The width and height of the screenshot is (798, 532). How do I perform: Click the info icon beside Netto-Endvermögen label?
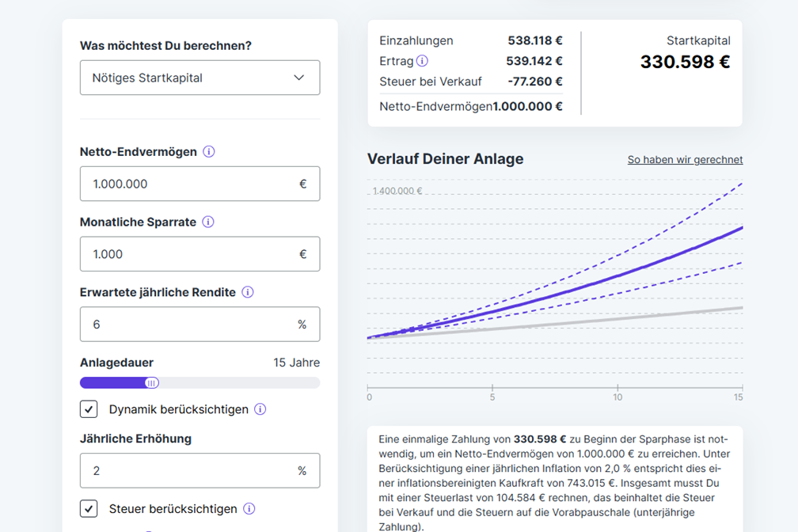(x=209, y=152)
